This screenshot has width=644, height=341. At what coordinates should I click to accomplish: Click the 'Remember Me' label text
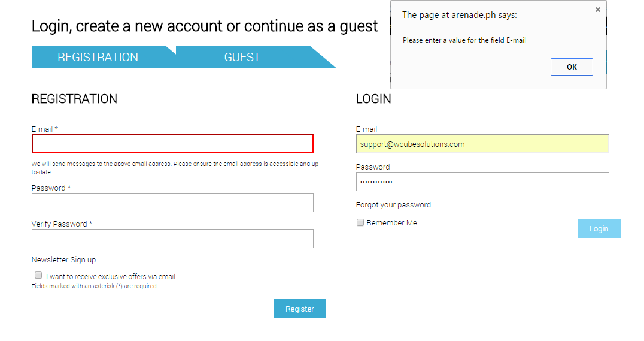click(x=391, y=223)
